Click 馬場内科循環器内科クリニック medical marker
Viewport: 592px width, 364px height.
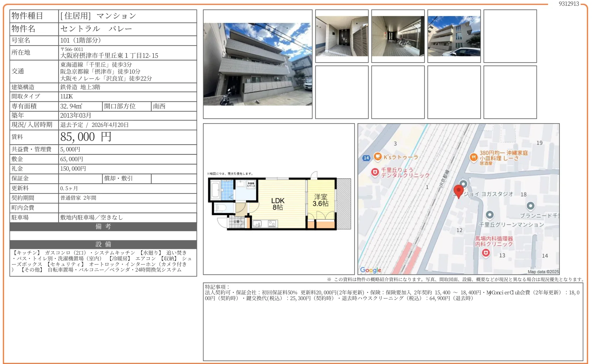486,253
